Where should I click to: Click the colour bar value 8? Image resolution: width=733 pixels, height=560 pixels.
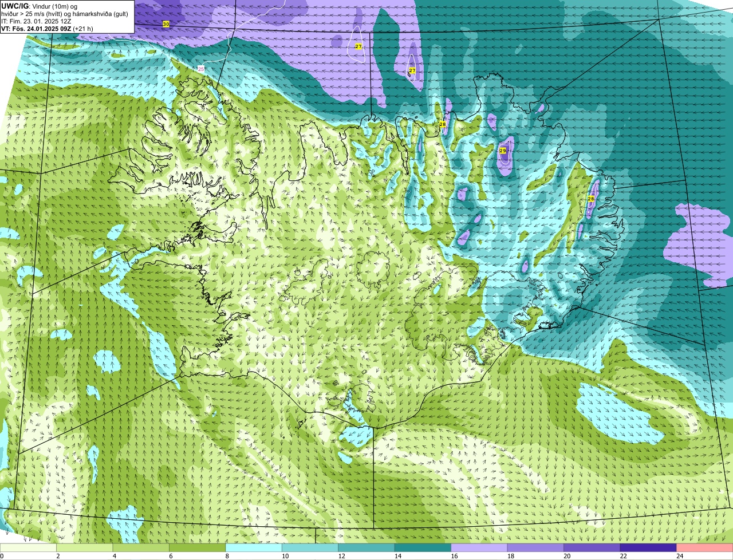click(x=227, y=556)
